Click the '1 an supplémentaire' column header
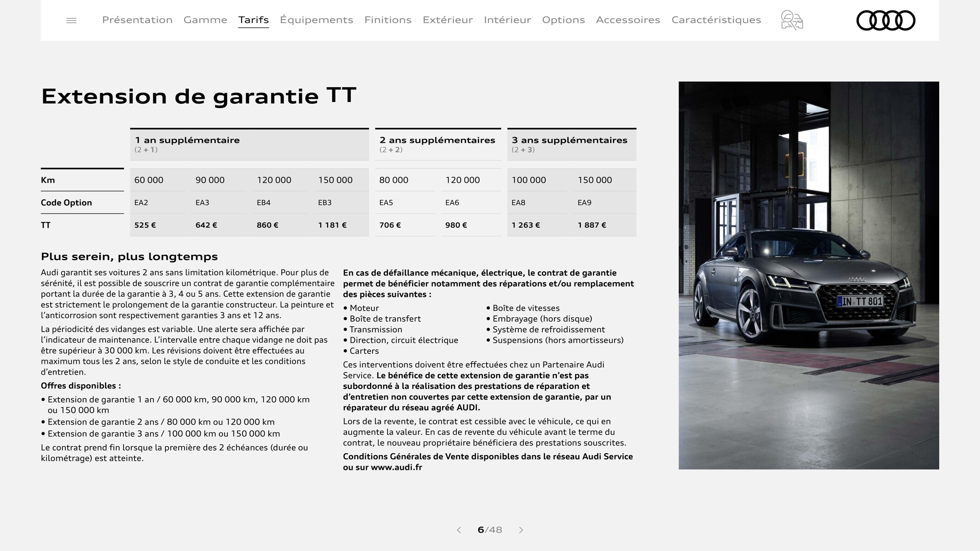The image size is (980, 551). 249,144
